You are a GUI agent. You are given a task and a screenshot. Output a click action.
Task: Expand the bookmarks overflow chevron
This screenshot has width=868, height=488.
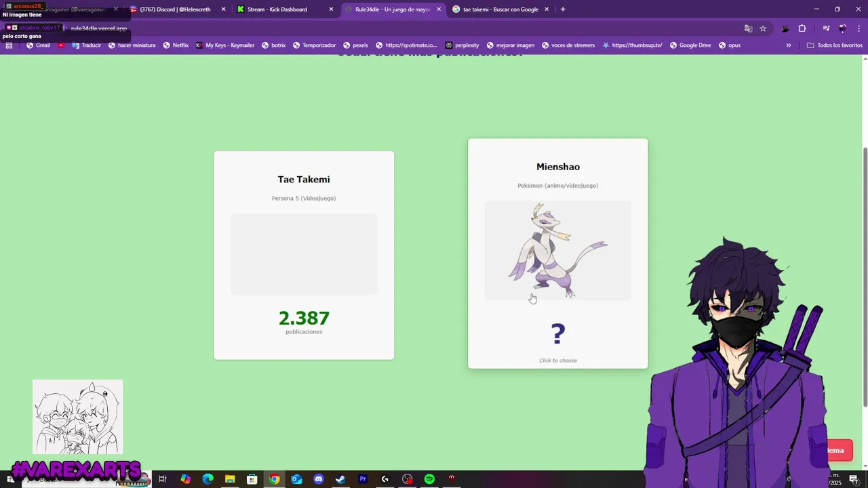pyautogui.click(x=789, y=45)
